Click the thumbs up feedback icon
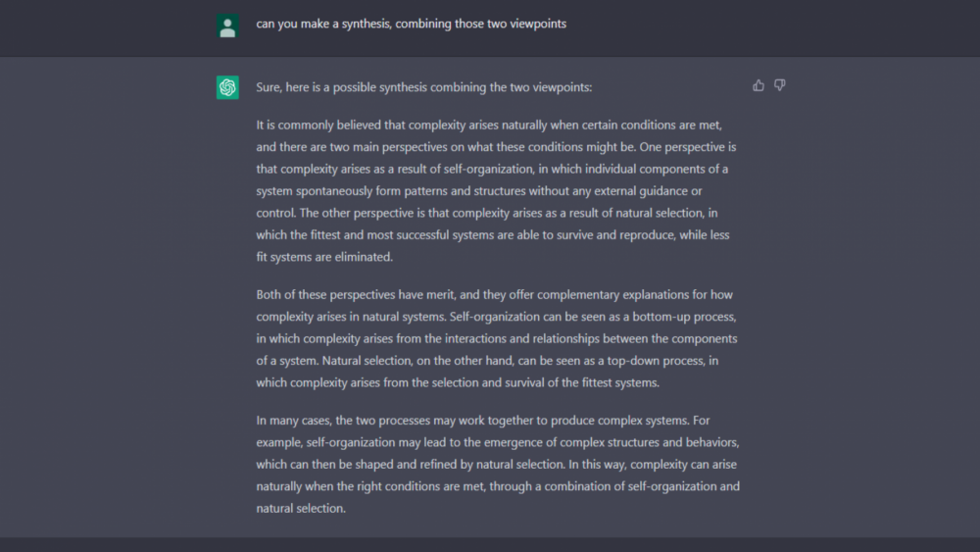This screenshot has height=552, width=980. click(759, 86)
